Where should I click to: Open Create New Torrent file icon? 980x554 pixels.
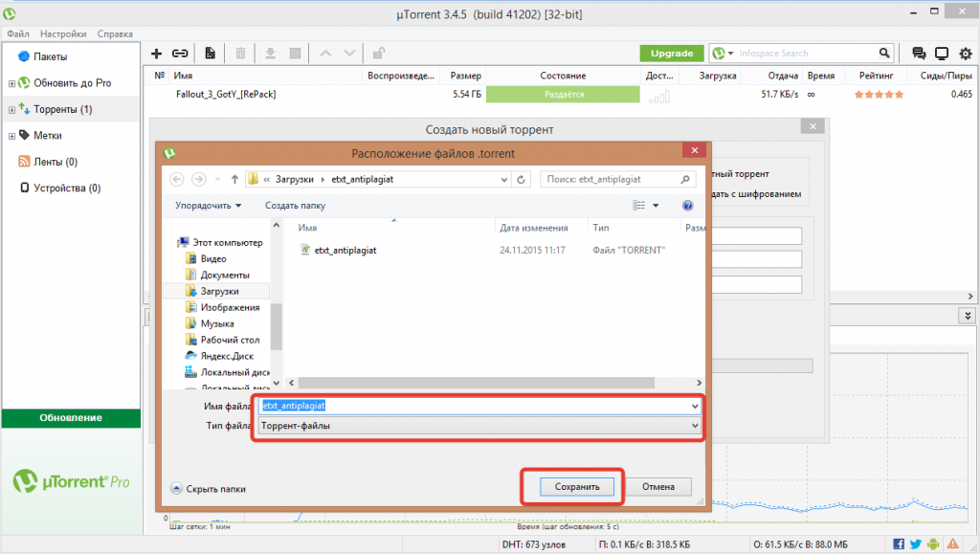(210, 54)
